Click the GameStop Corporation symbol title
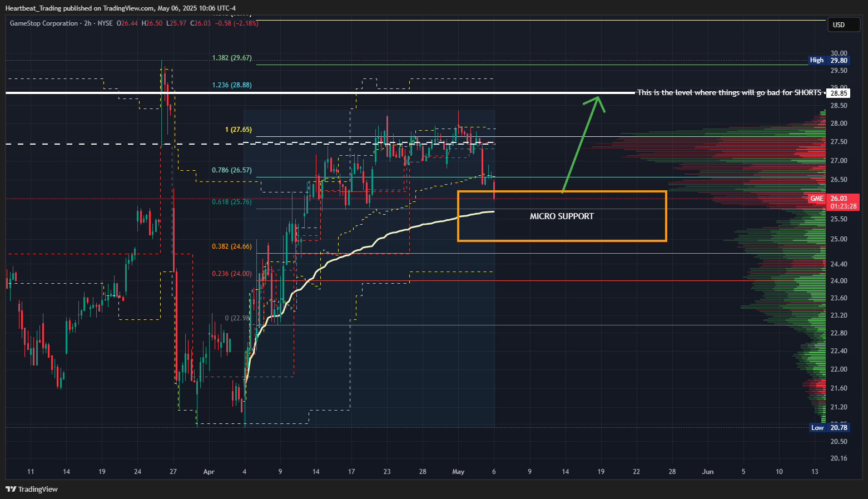 pyautogui.click(x=44, y=23)
